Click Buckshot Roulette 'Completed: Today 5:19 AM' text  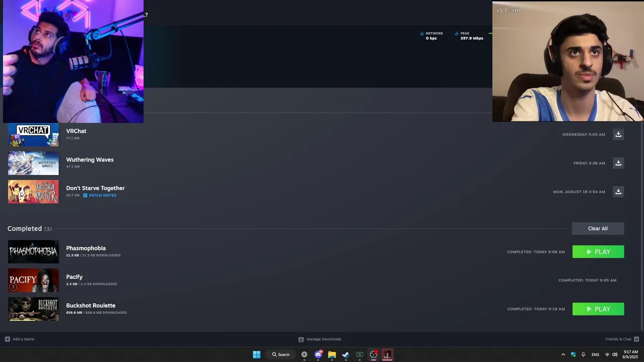coord(536,309)
